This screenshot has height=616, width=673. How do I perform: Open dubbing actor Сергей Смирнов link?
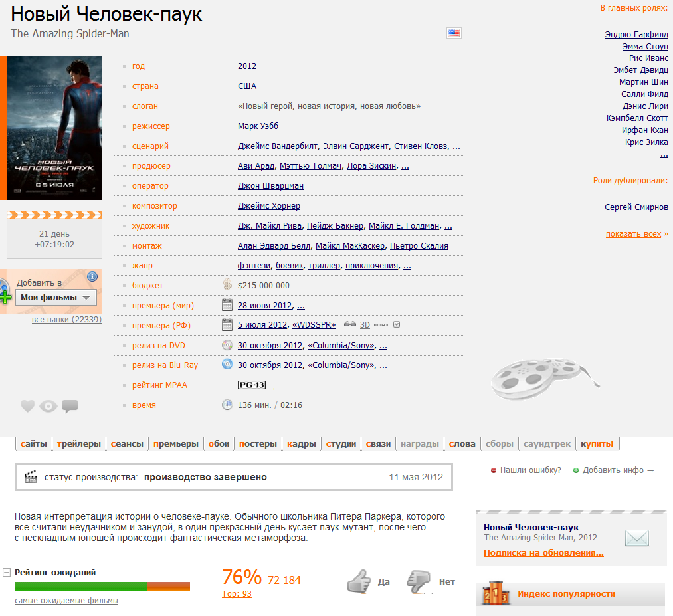[x=636, y=207]
